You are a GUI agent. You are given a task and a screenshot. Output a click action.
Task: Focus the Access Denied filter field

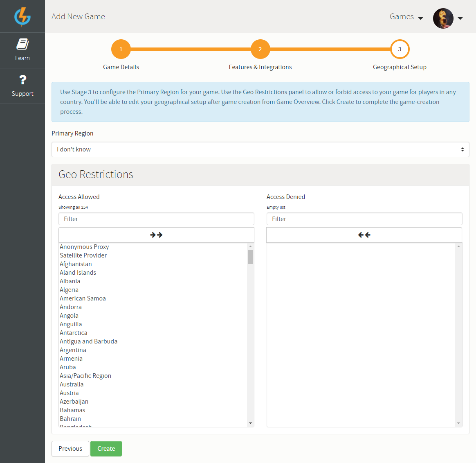click(x=364, y=219)
